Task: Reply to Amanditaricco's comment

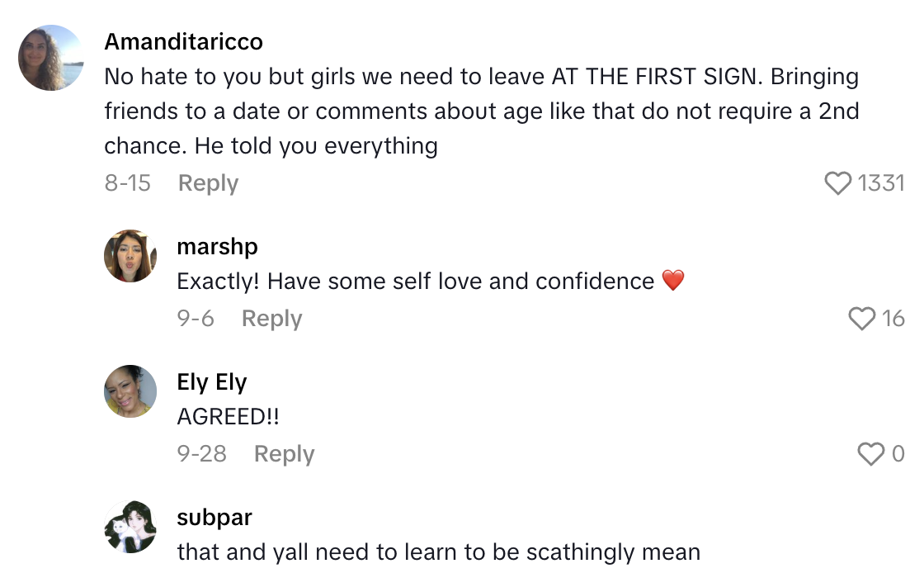Action: [x=208, y=182]
